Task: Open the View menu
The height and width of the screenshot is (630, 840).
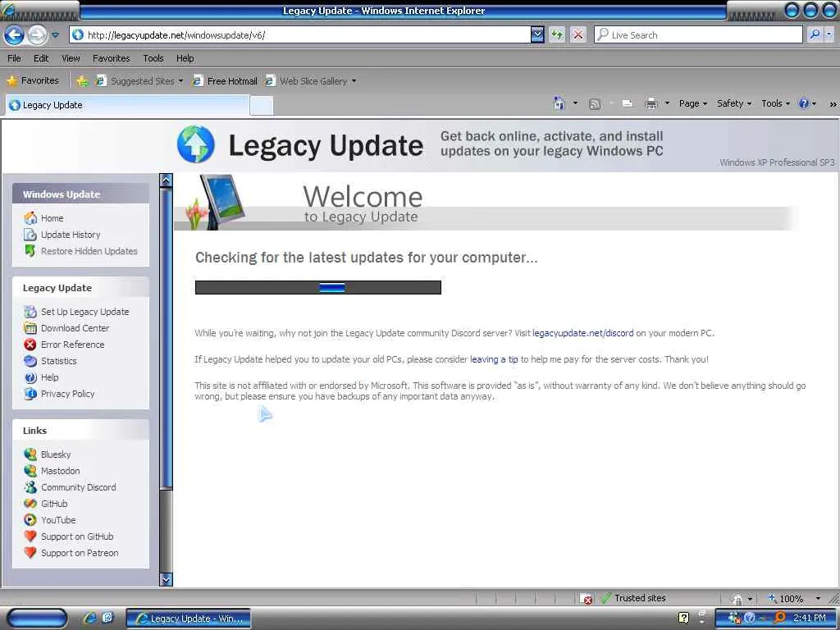Action: (x=71, y=58)
